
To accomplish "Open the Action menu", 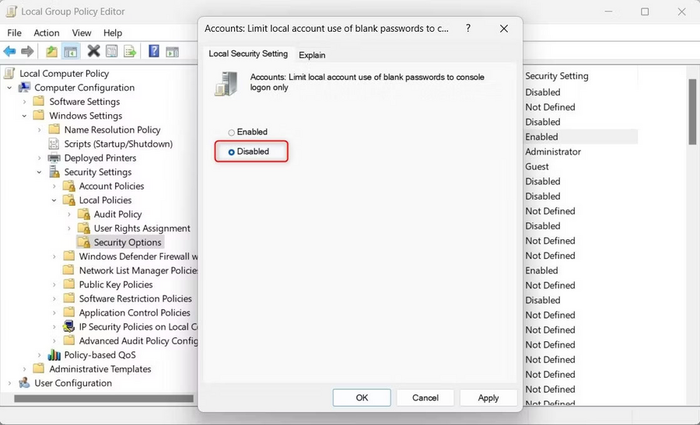I will (46, 33).
